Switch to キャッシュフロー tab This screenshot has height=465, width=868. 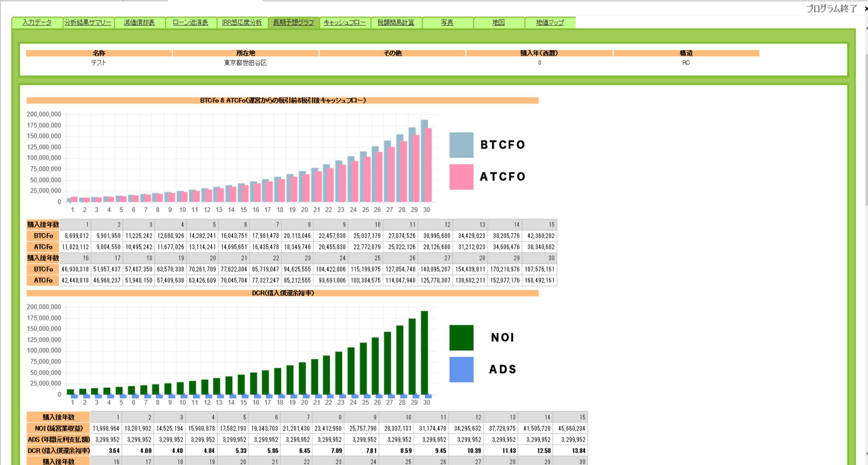coord(344,22)
